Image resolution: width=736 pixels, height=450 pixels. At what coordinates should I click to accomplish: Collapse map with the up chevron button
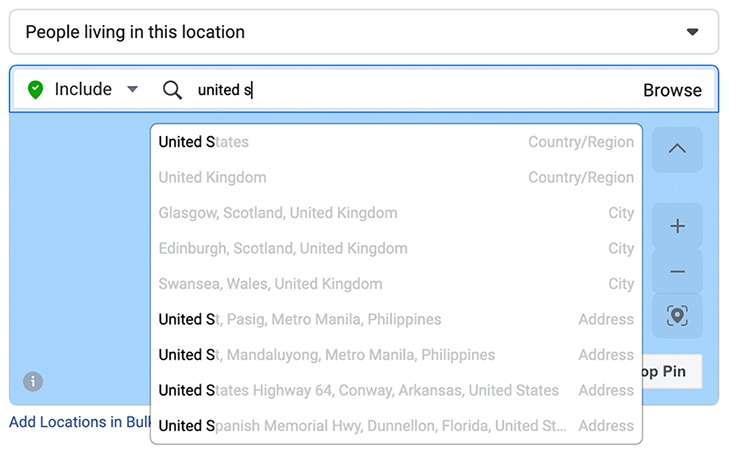tap(677, 149)
